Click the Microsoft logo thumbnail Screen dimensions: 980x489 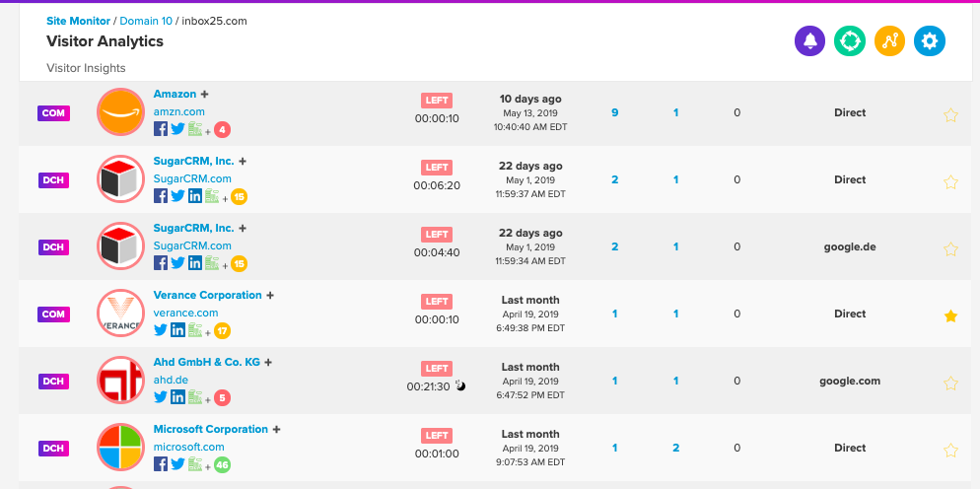[x=120, y=448]
